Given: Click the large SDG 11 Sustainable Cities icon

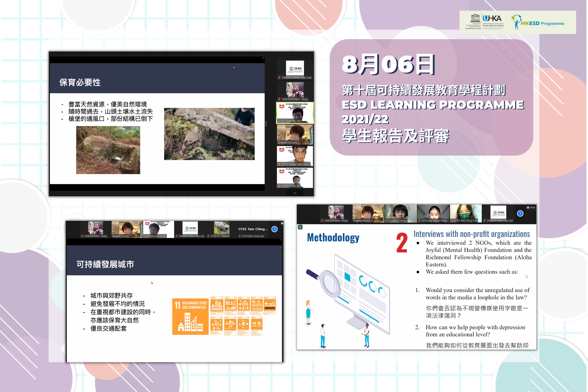Looking at the screenshot, I should pos(190,317).
